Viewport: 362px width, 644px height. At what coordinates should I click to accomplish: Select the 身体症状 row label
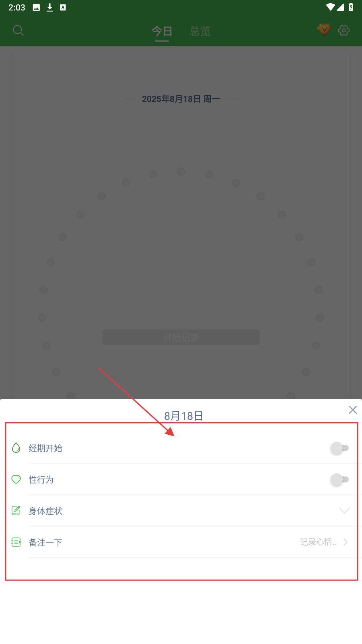pos(45,511)
